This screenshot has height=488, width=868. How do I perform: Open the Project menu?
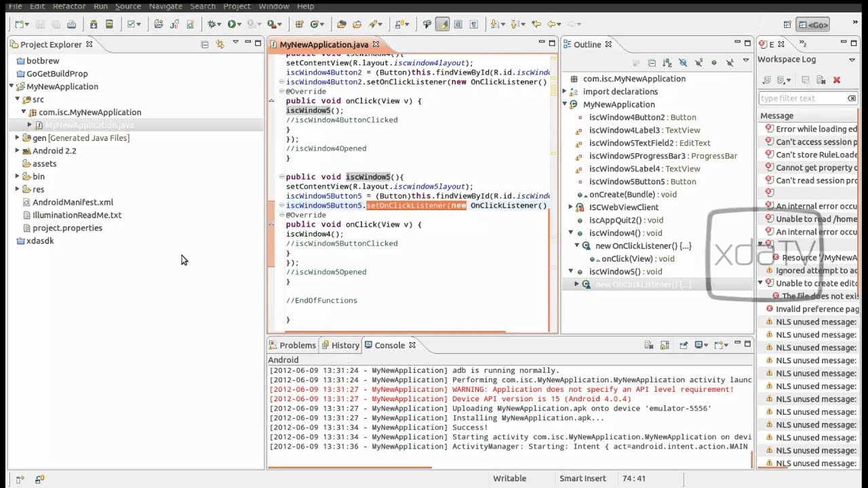[237, 6]
